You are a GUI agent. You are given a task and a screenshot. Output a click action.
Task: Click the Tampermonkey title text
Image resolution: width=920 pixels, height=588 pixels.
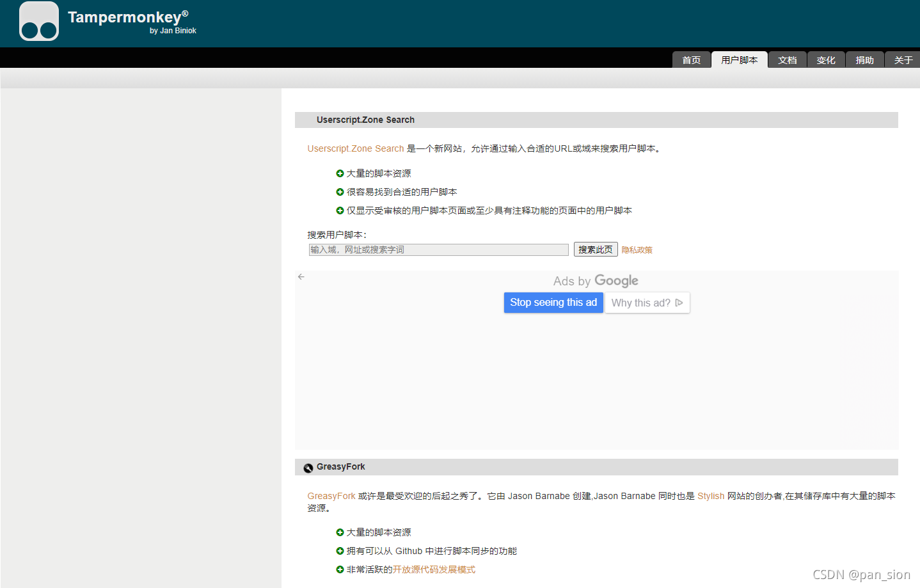128,17
